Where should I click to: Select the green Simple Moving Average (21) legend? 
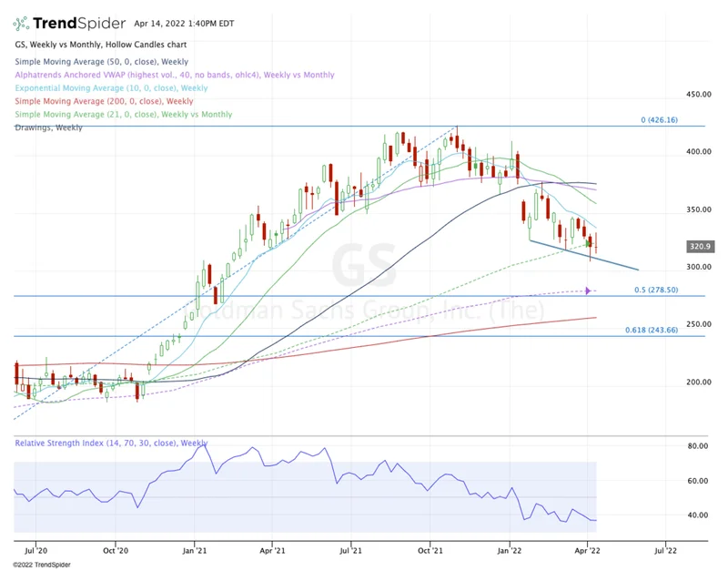[123, 115]
